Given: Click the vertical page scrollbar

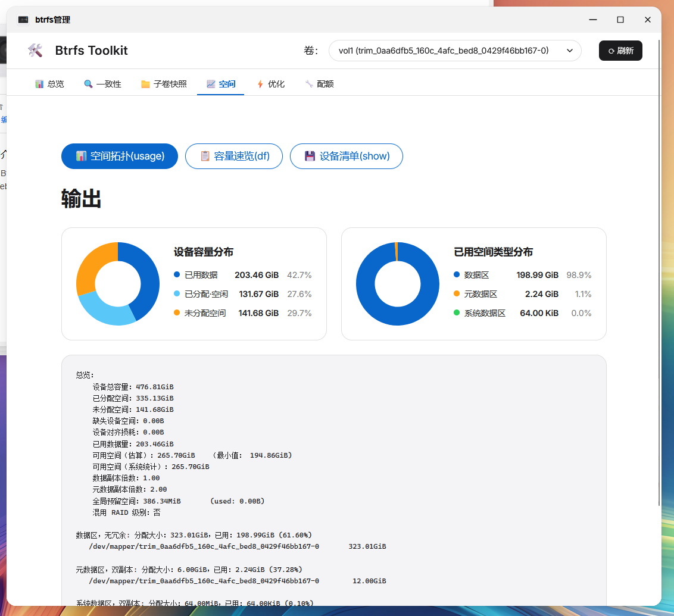Looking at the screenshot, I should (x=659, y=273).
